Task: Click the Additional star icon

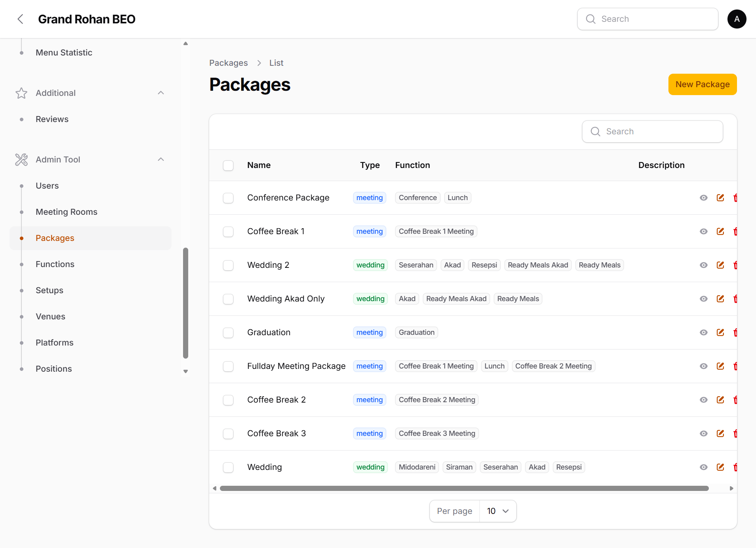Action: [21, 93]
